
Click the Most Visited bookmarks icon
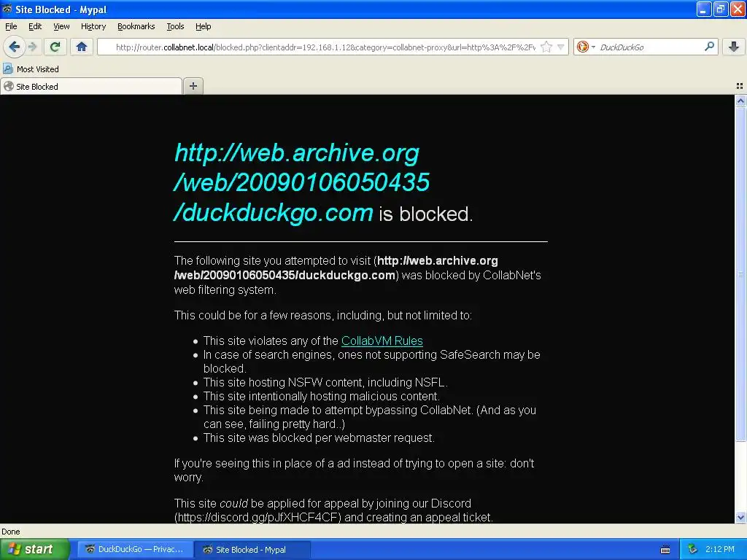tap(7, 69)
